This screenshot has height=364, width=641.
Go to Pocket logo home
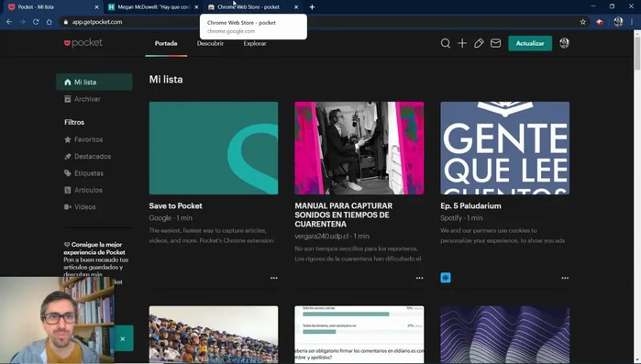pos(83,43)
